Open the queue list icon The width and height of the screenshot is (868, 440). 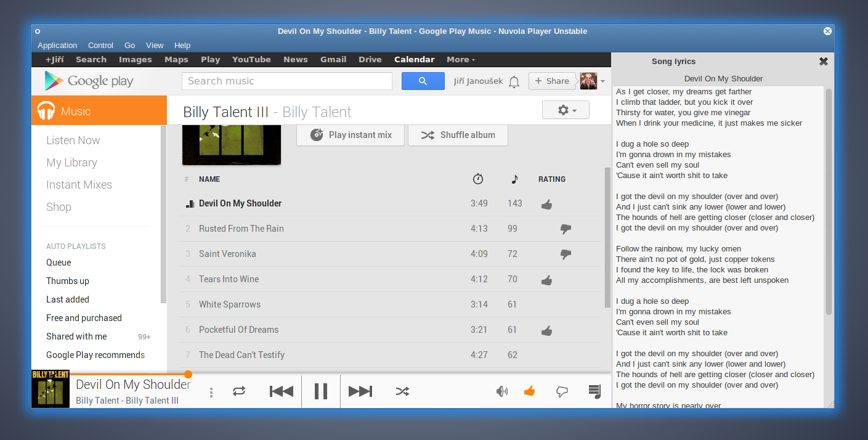point(594,391)
